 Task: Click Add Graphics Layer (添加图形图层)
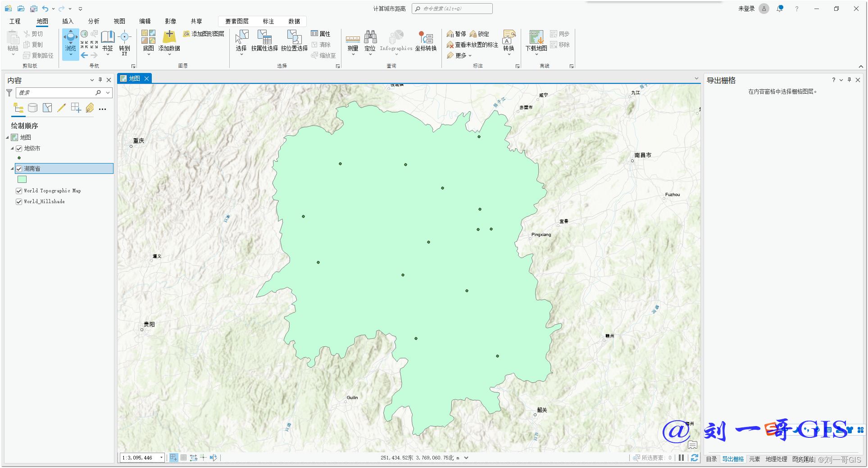(x=204, y=34)
